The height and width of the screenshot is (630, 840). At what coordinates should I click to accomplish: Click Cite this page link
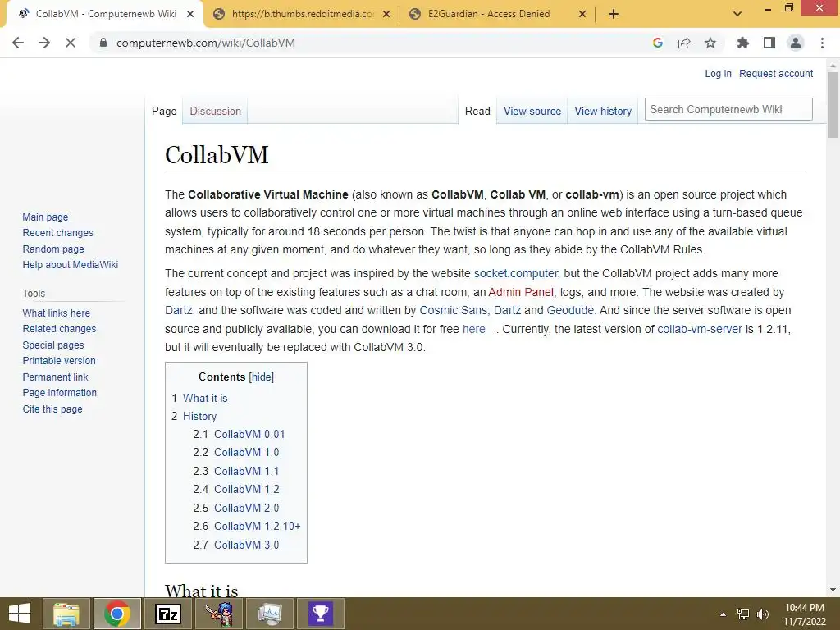click(x=52, y=409)
